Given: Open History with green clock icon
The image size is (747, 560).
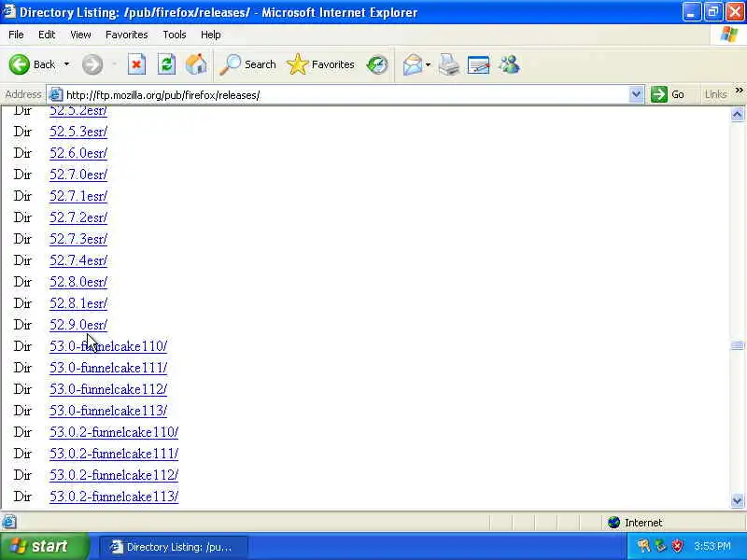Looking at the screenshot, I should (x=377, y=64).
